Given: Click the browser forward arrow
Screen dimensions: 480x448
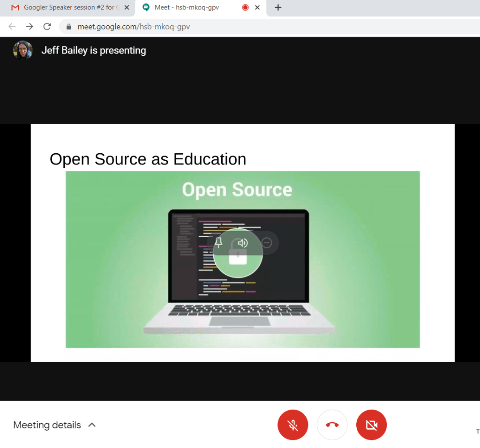Looking at the screenshot, I should point(30,27).
